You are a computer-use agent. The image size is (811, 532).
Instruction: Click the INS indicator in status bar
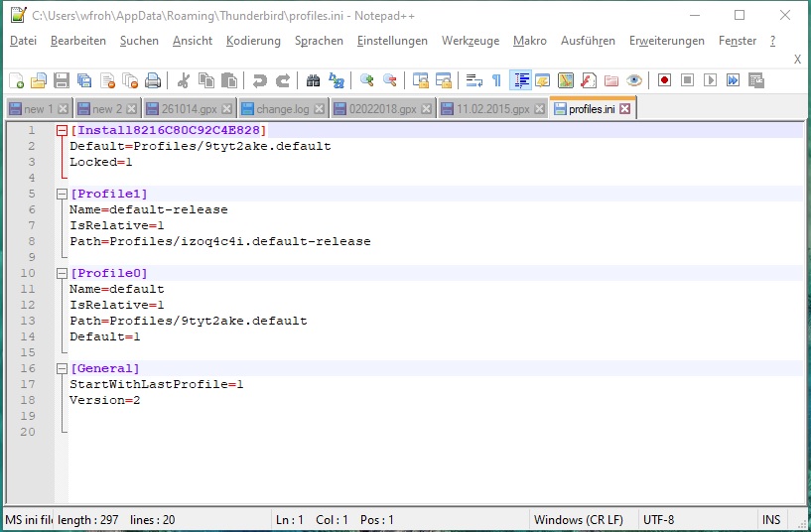point(771,520)
